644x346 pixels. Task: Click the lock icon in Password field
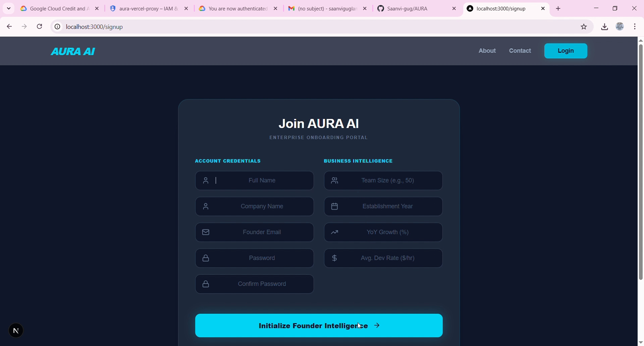206,258
